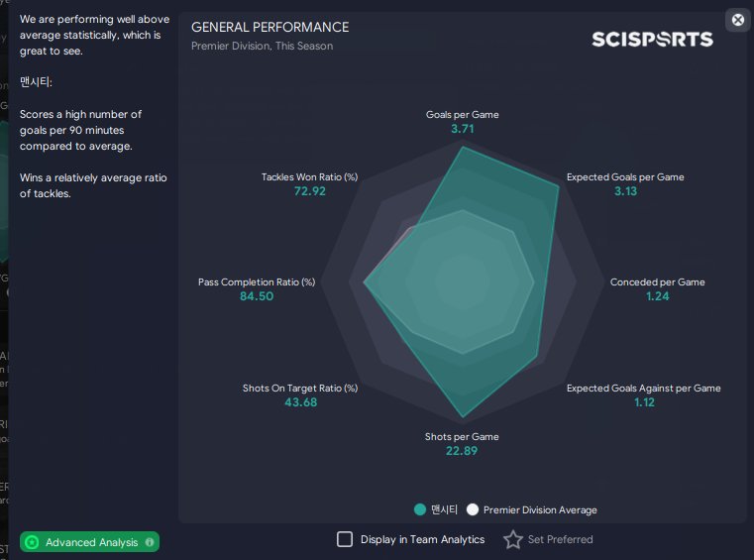The height and width of the screenshot is (560, 754).
Task: Click the Expected Goals Against per Game value
Action: (644, 402)
